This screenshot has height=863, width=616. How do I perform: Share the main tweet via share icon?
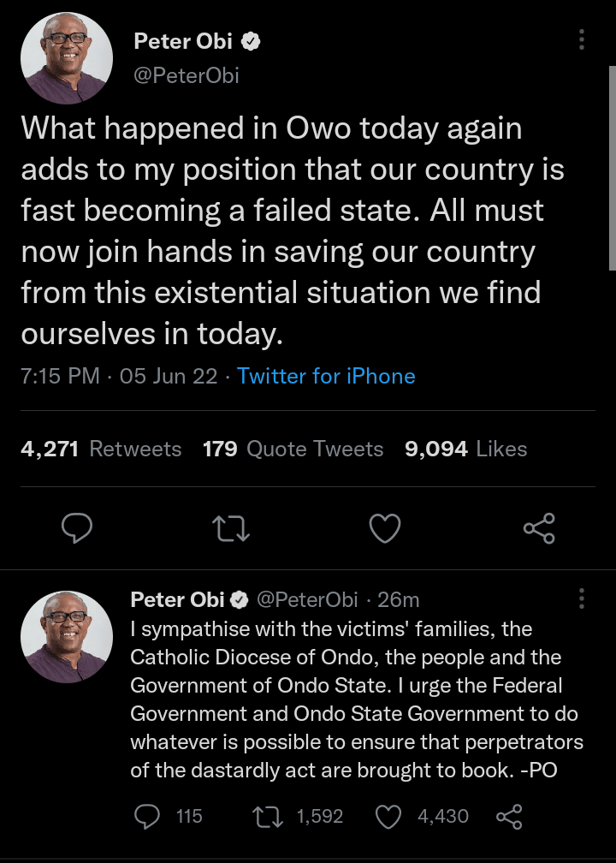point(539,528)
